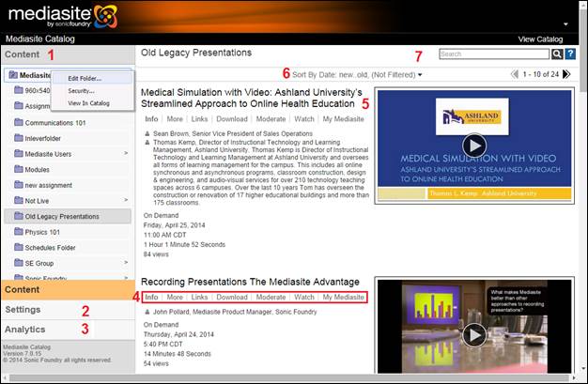Screen dimensions: 588x384
Task: Click the Physics 101 folder icon
Action: pyautogui.click(x=19, y=231)
